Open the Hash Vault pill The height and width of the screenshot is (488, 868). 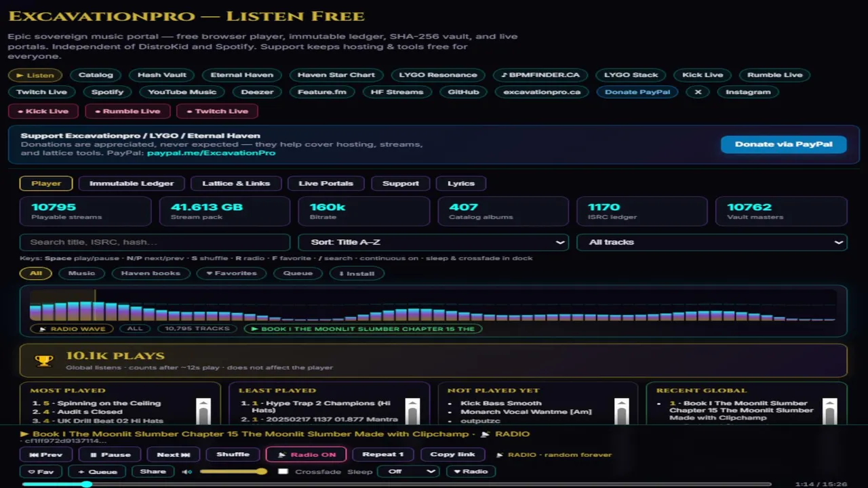click(x=162, y=75)
